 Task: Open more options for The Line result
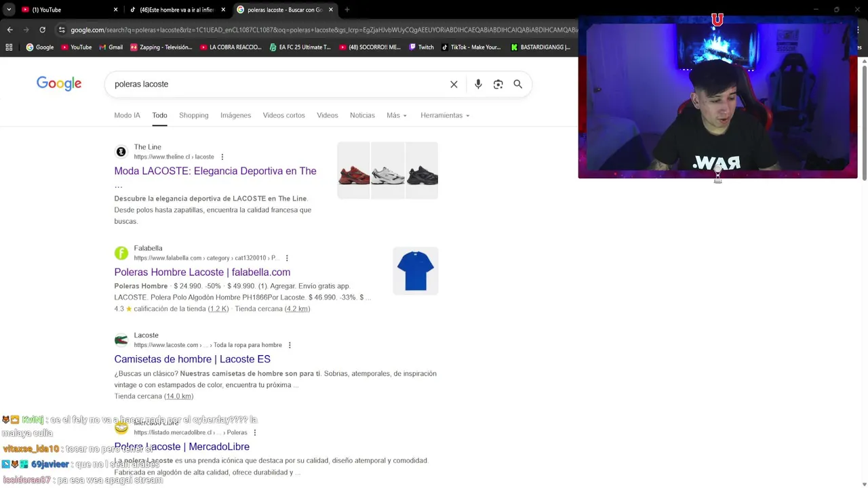click(x=222, y=157)
